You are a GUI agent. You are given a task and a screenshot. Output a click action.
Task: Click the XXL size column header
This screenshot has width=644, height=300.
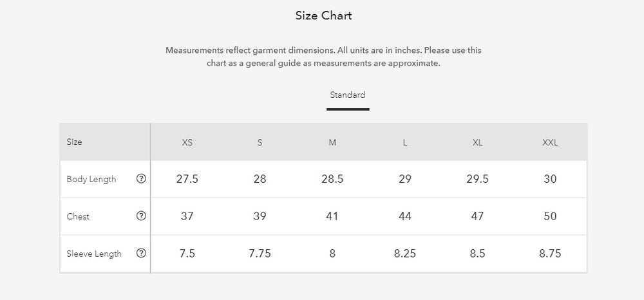coord(550,142)
